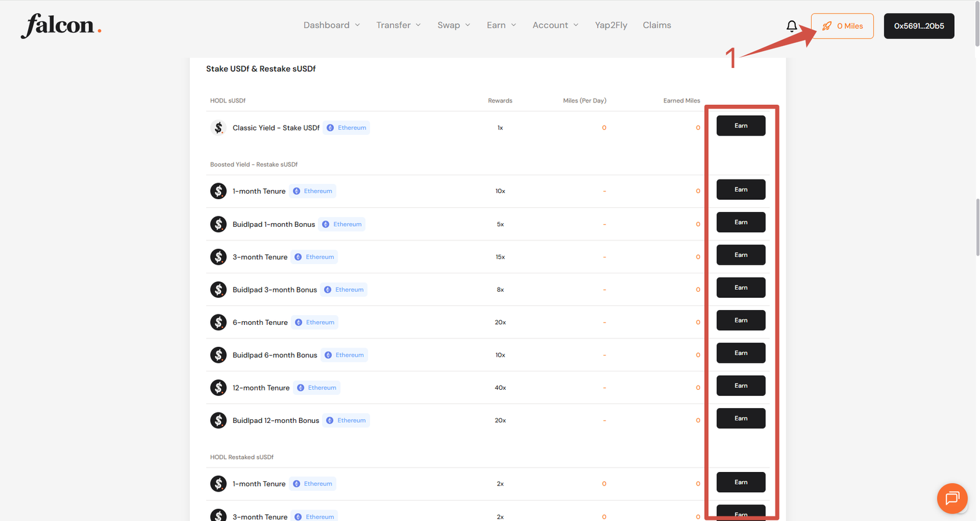Open wallet address 0x5691...20b5 button
Viewport: 980px width, 521px height.
click(x=918, y=26)
